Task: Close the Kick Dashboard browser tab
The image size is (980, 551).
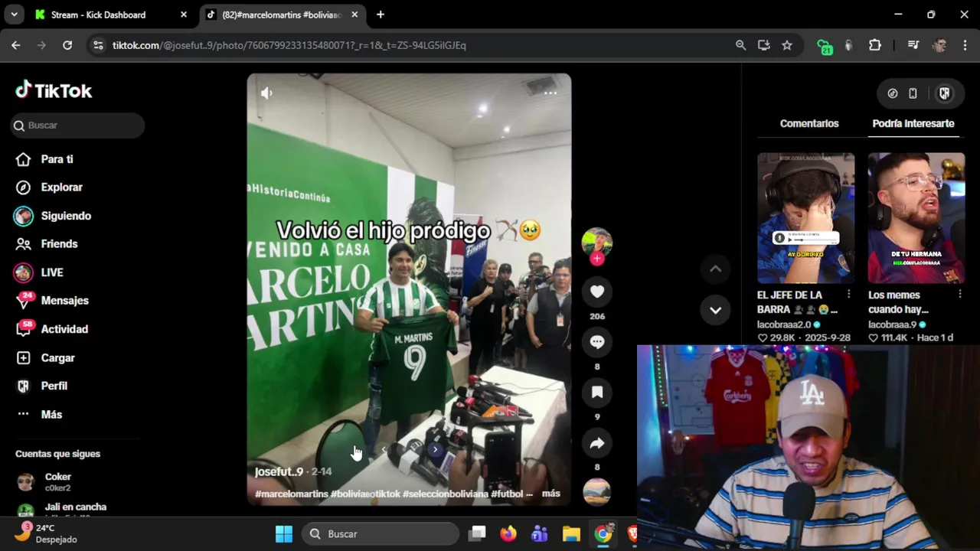Action: coord(184,15)
